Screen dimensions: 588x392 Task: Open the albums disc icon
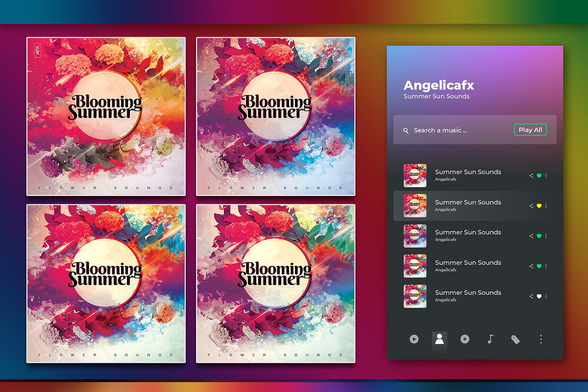(465, 339)
